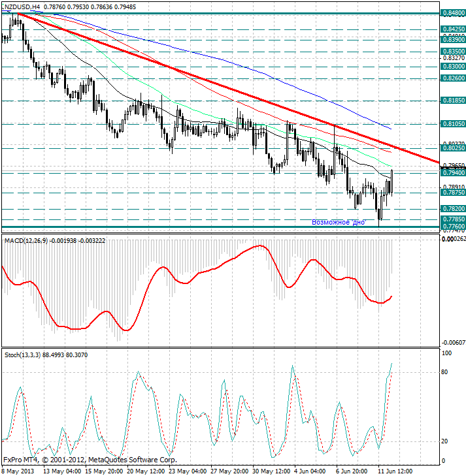This screenshot has width=466, height=476.
Task: Click the 80 level on Stochastic scale
Action: tap(444, 372)
